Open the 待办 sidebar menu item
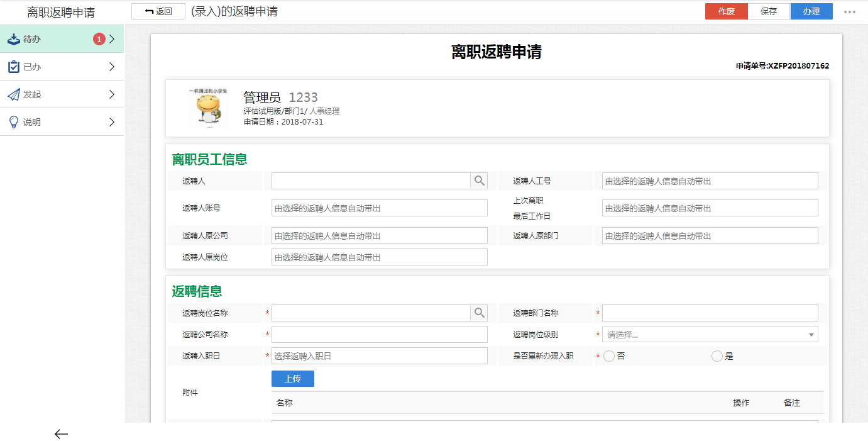The image size is (868, 441). pyautogui.click(x=62, y=39)
